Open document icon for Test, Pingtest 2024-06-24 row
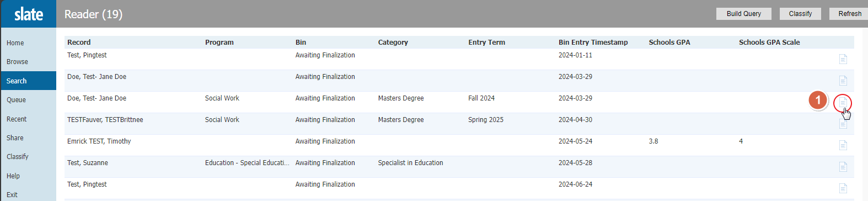 tap(843, 188)
